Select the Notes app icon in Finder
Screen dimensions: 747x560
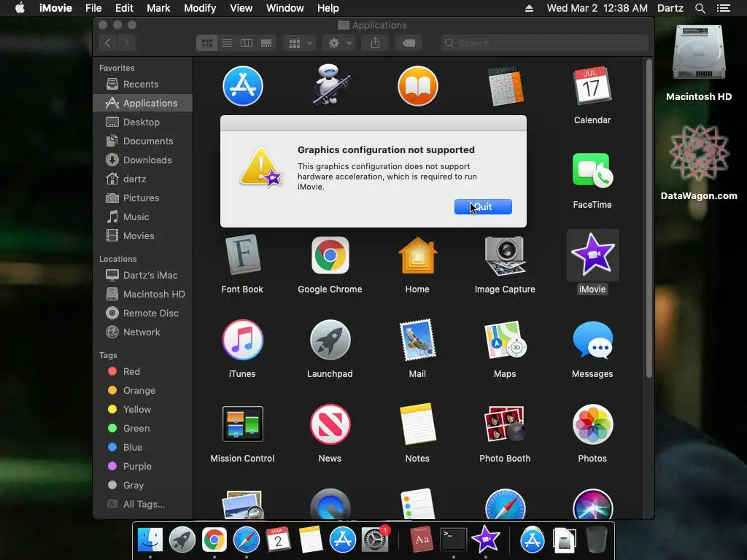(418, 424)
